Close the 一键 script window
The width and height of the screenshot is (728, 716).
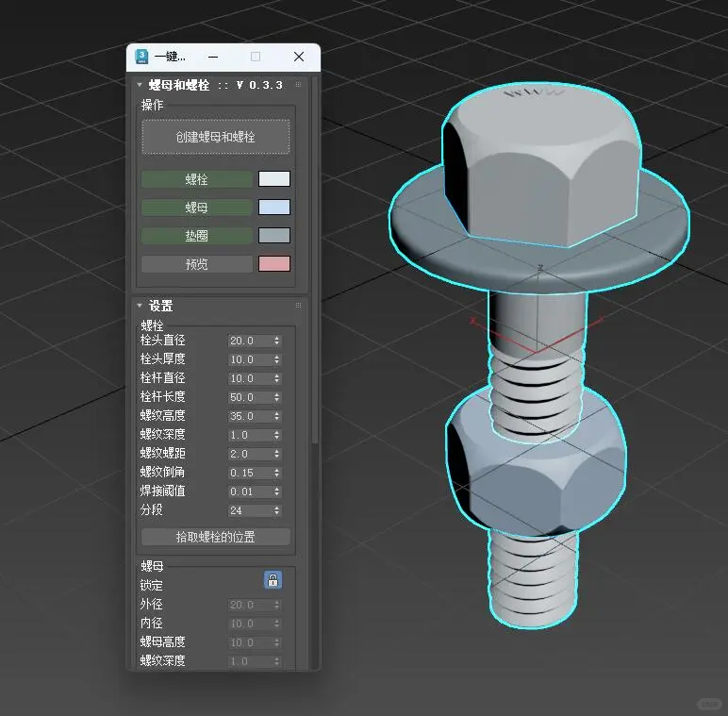299,57
